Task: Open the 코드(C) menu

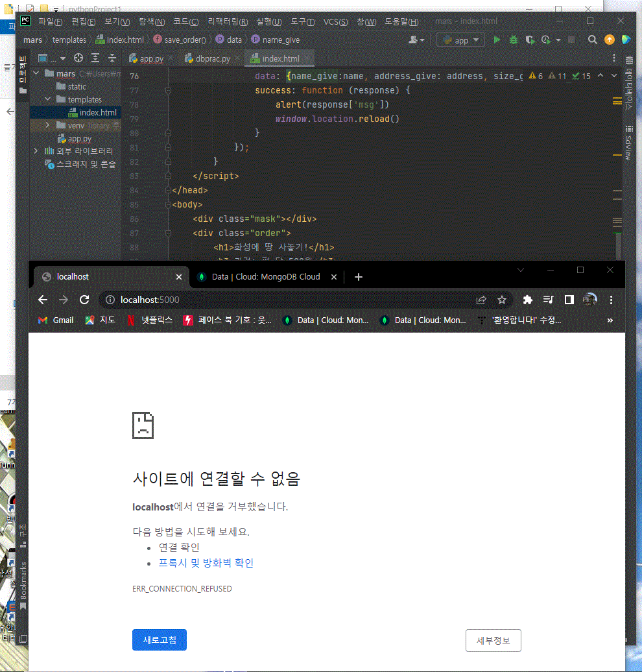Action: point(186,21)
